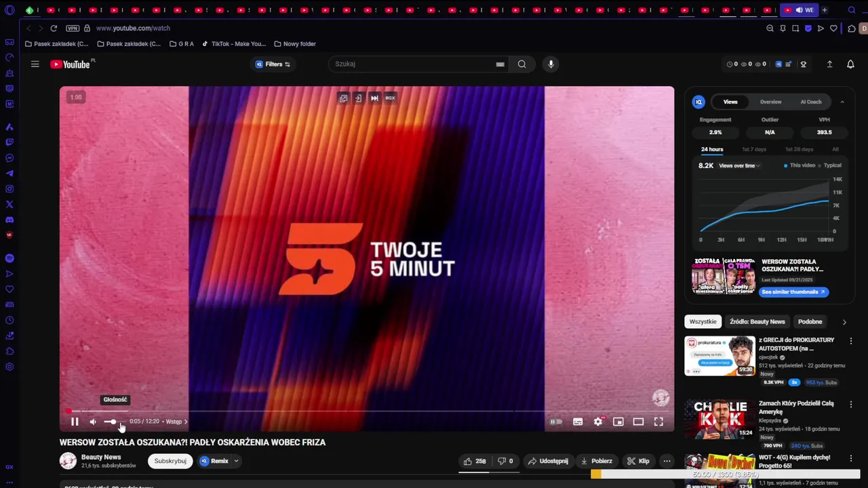Open more actions three-dot menu

click(x=667, y=461)
